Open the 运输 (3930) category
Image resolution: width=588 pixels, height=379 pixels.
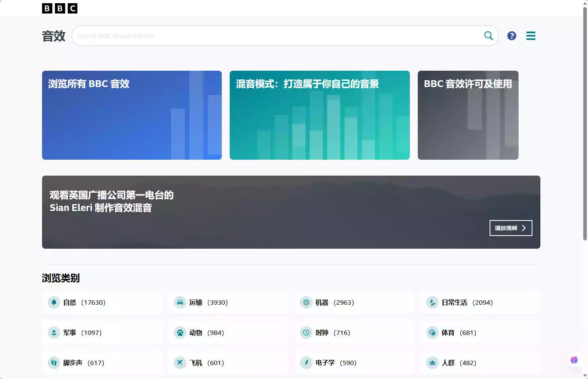point(228,302)
